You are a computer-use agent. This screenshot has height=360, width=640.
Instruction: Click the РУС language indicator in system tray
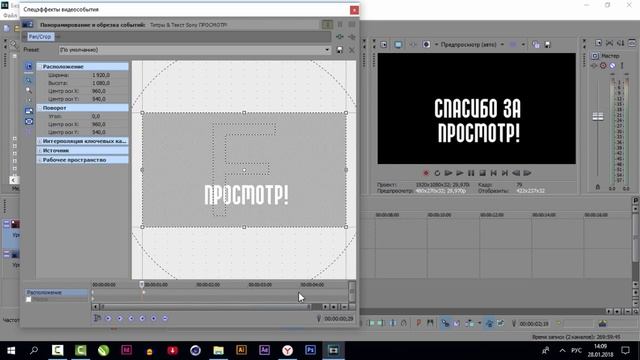(x=576, y=350)
